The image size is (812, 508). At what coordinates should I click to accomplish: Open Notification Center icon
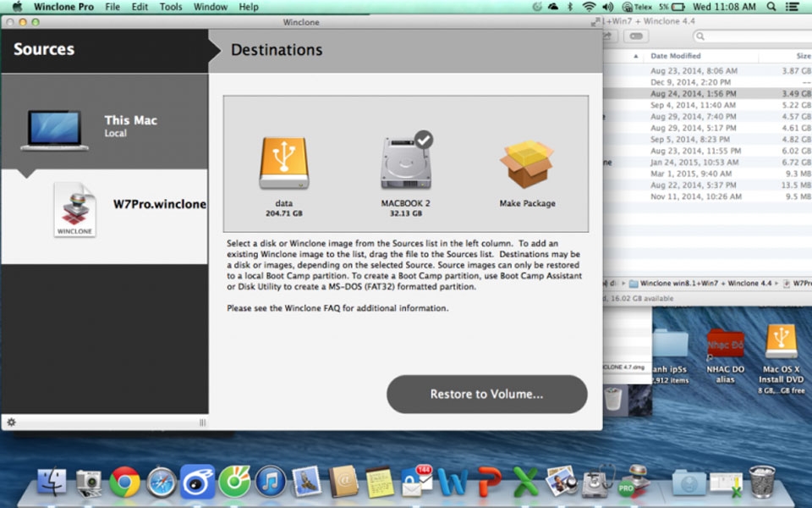pos(792,7)
